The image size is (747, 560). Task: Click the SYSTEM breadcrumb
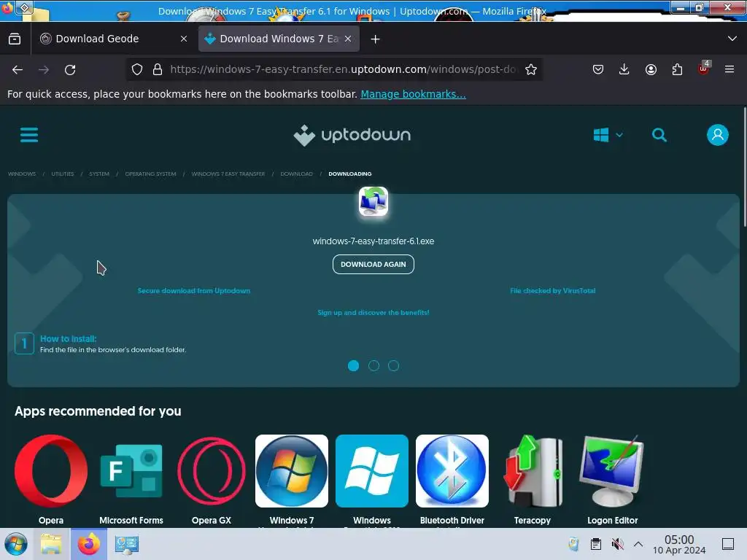(99, 174)
